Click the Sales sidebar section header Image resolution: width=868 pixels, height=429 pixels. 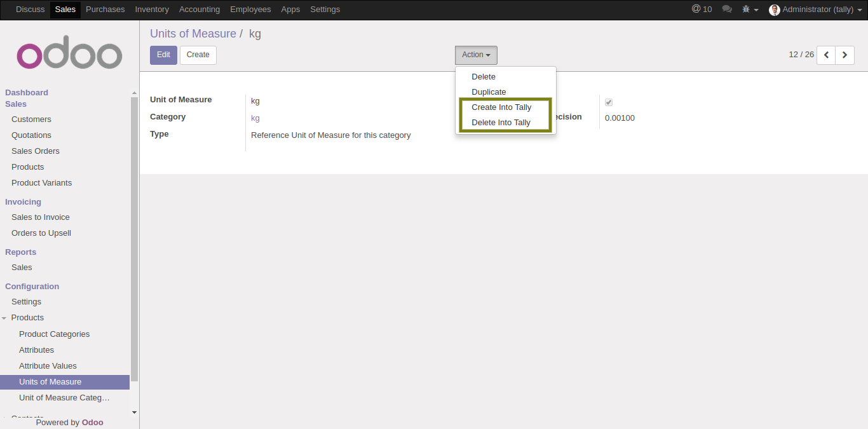(x=16, y=104)
